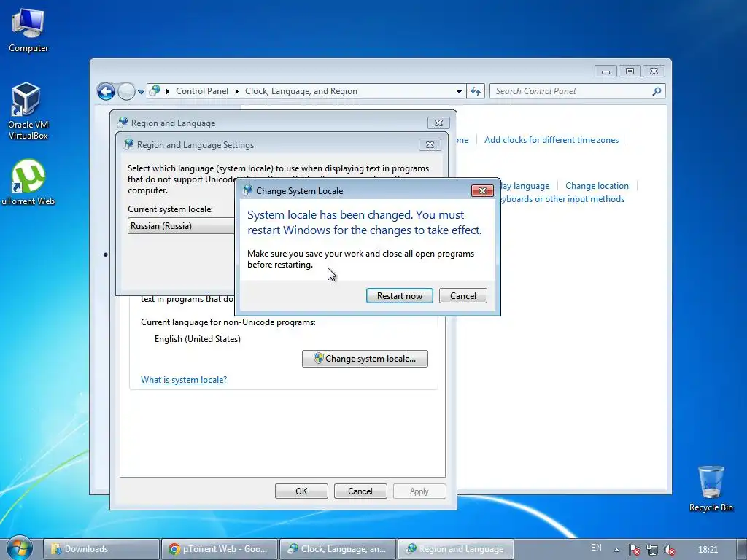Cancel the Change System Locale dialog
The height and width of the screenshot is (560, 747).
pyautogui.click(x=463, y=296)
